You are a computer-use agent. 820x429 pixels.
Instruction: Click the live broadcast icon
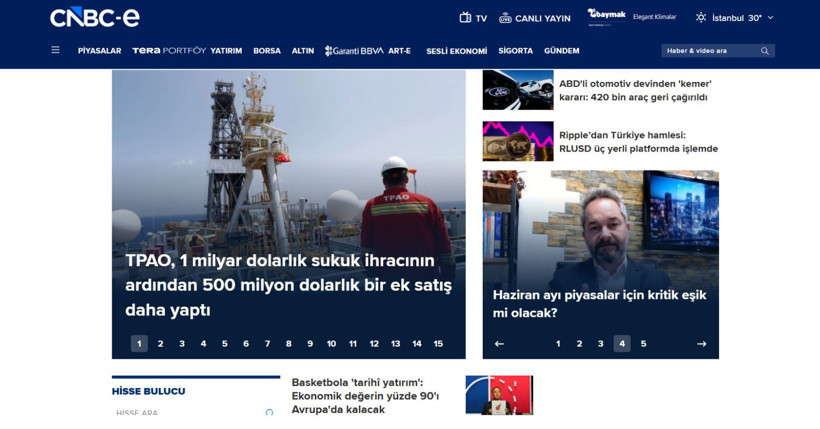click(x=505, y=18)
